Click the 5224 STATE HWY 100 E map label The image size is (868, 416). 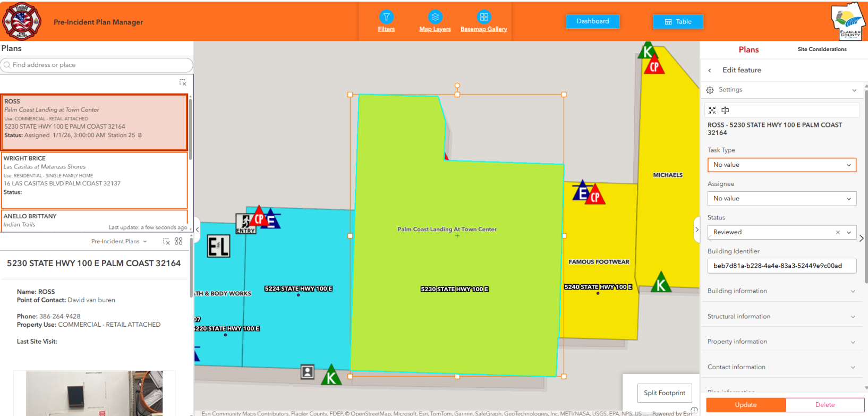point(299,289)
